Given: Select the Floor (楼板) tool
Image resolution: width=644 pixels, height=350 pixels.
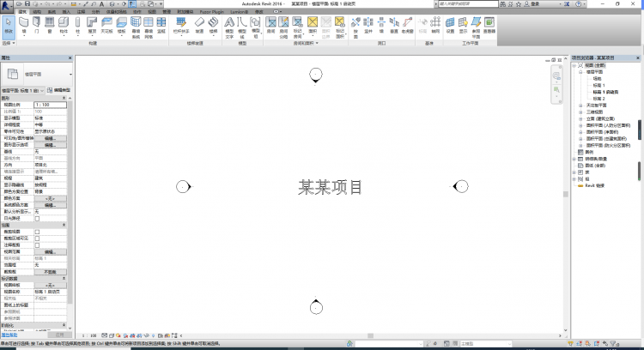Looking at the screenshot, I should click(122, 26).
